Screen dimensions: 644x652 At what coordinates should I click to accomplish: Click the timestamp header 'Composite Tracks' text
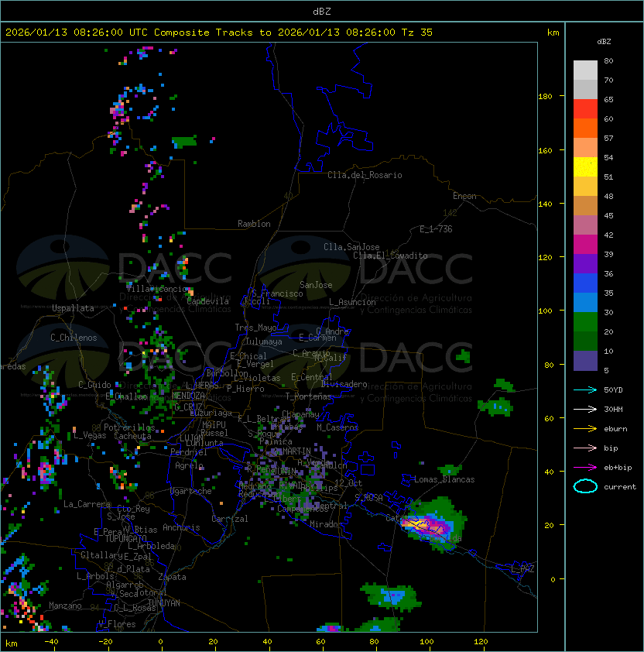click(x=204, y=33)
